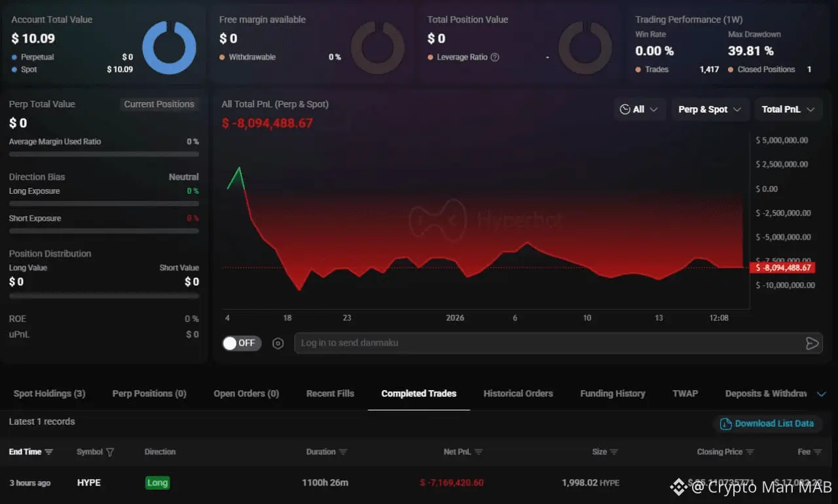Click Download List Data button
The width and height of the screenshot is (838, 504).
(767, 423)
